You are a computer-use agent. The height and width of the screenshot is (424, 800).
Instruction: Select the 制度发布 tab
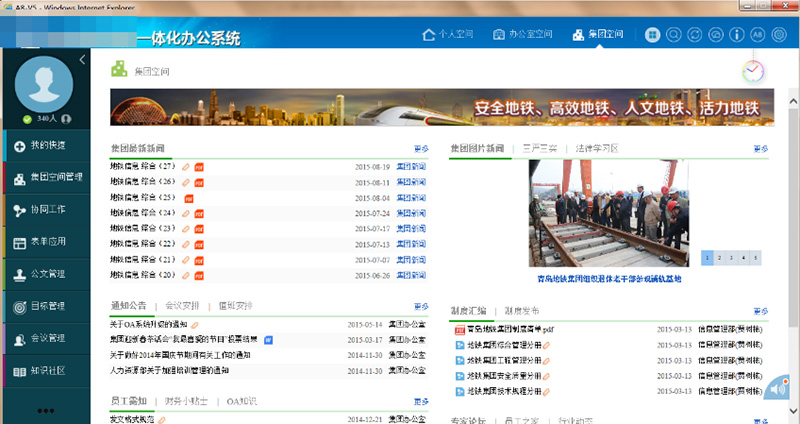click(521, 311)
